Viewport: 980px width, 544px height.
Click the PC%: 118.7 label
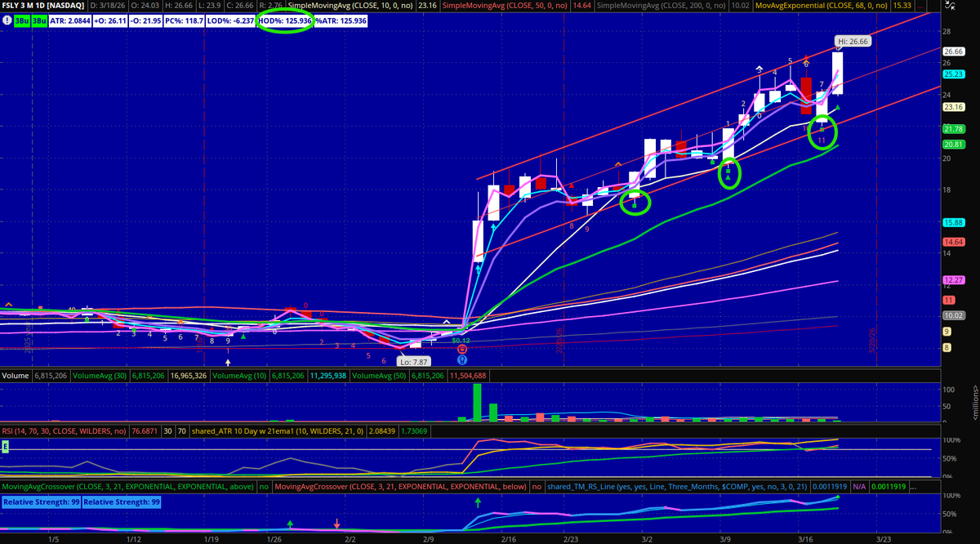[x=184, y=20]
